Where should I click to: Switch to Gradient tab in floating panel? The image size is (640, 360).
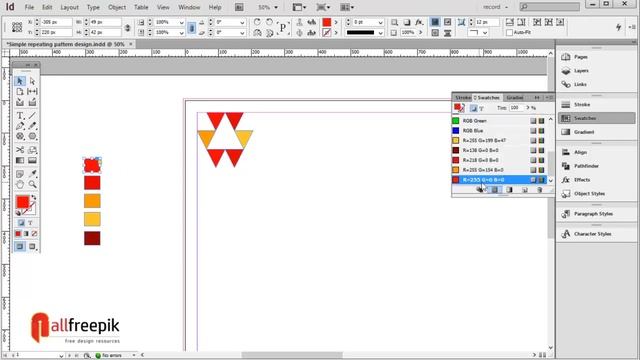pyautogui.click(x=514, y=98)
